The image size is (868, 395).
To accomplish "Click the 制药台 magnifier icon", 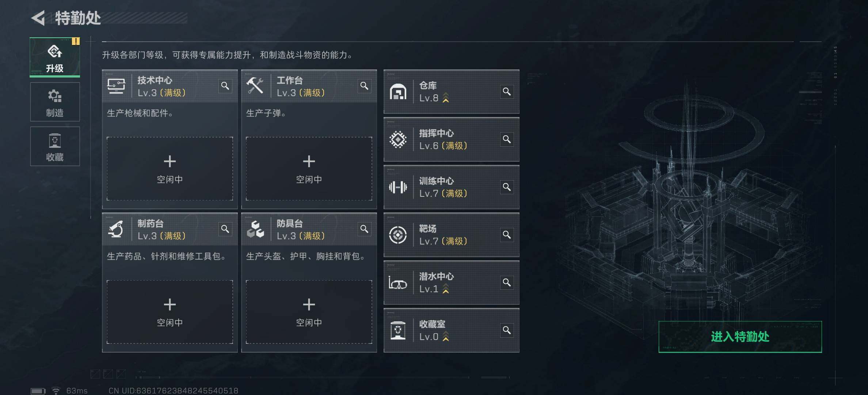I will click(225, 229).
